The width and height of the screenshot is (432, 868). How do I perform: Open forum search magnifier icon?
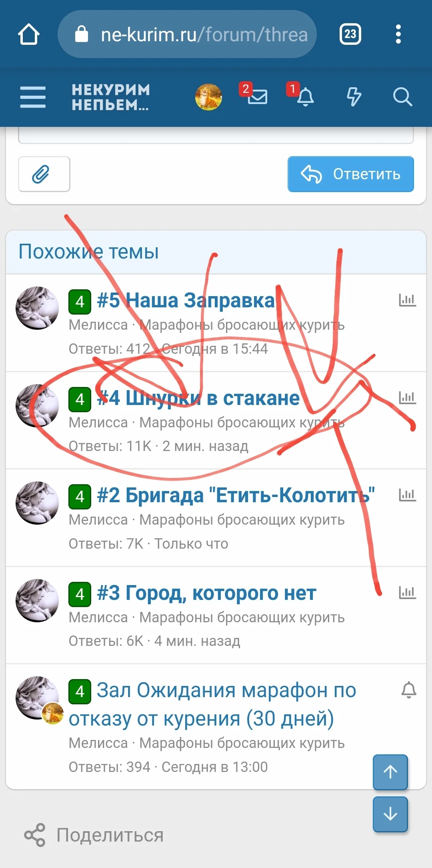coord(402,97)
